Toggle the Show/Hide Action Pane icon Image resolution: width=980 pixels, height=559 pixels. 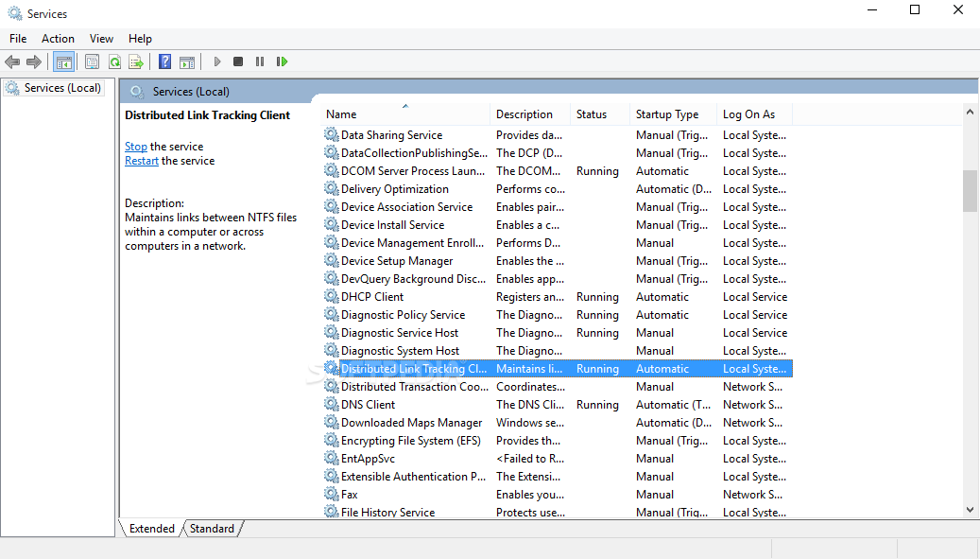coord(187,61)
